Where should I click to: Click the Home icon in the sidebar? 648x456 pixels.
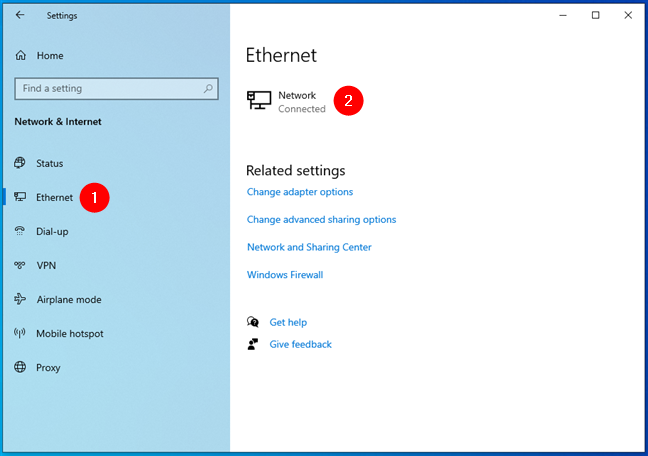20,56
